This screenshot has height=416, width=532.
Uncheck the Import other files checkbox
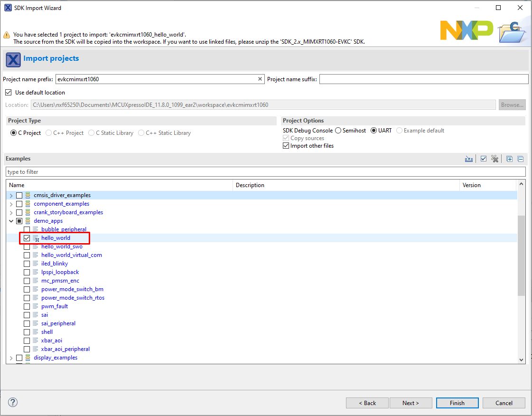click(286, 146)
